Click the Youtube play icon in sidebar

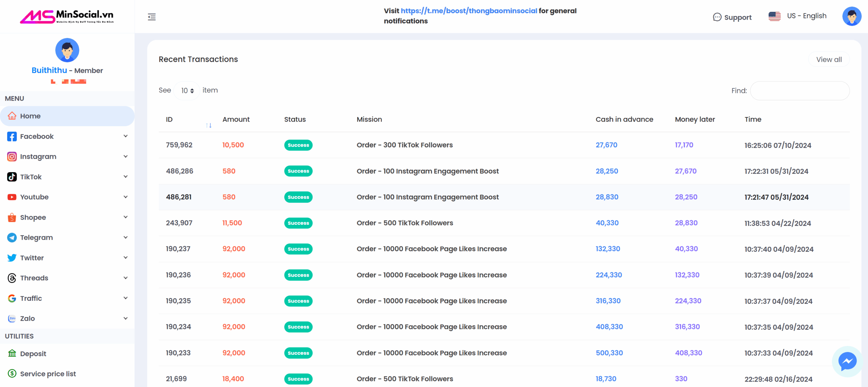[x=12, y=197]
